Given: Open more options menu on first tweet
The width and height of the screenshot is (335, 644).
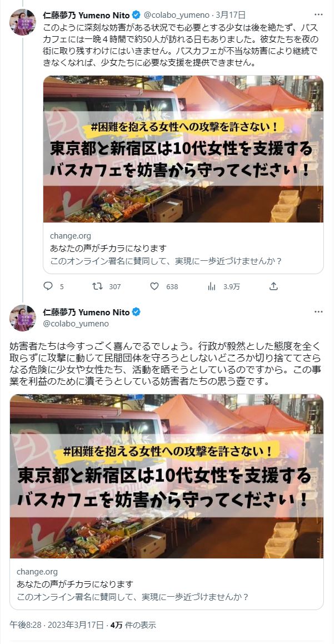Looking at the screenshot, I should (318, 14).
